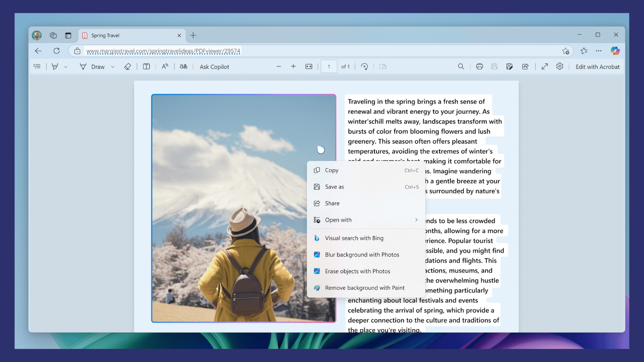Image resolution: width=644 pixels, height=362 pixels.
Task: Open the Find search magnifier icon
Action: (x=461, y=67)
